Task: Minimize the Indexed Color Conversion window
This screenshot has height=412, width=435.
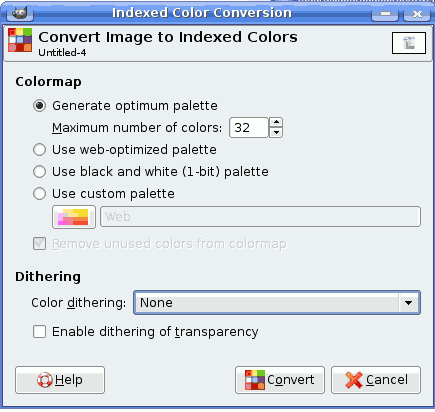Action: tap(385, 14)
